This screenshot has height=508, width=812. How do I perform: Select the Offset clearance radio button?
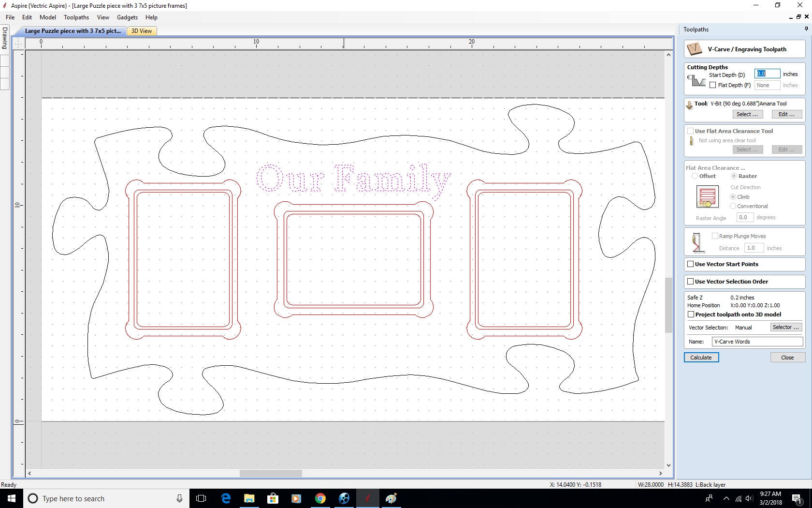point(695,176)
